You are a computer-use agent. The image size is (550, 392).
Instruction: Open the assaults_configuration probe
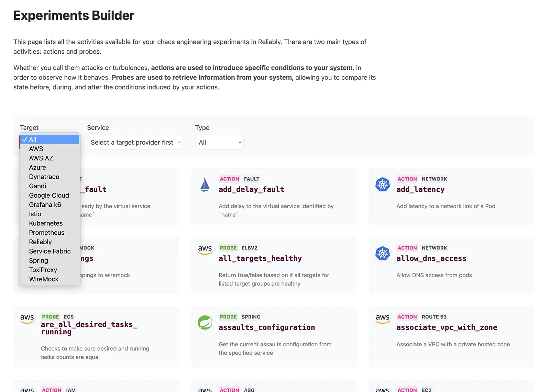[267, 327]
